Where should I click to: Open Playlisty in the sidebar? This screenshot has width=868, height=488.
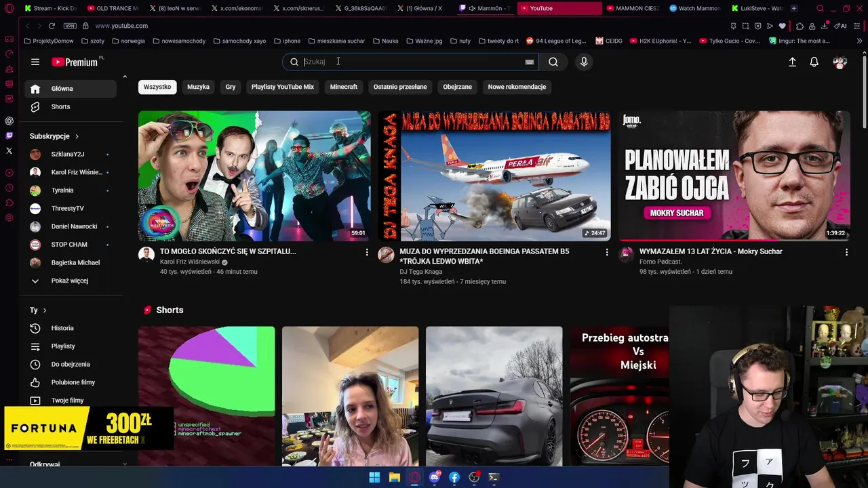(71, 346)
